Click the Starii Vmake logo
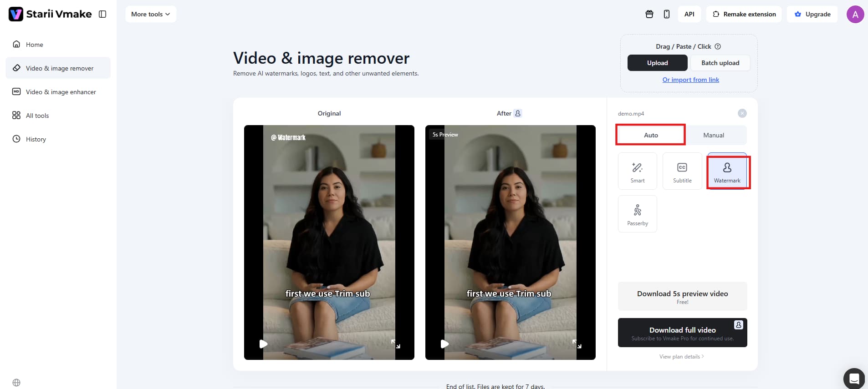This screenshot has width=868, height=389. point(50,14)
